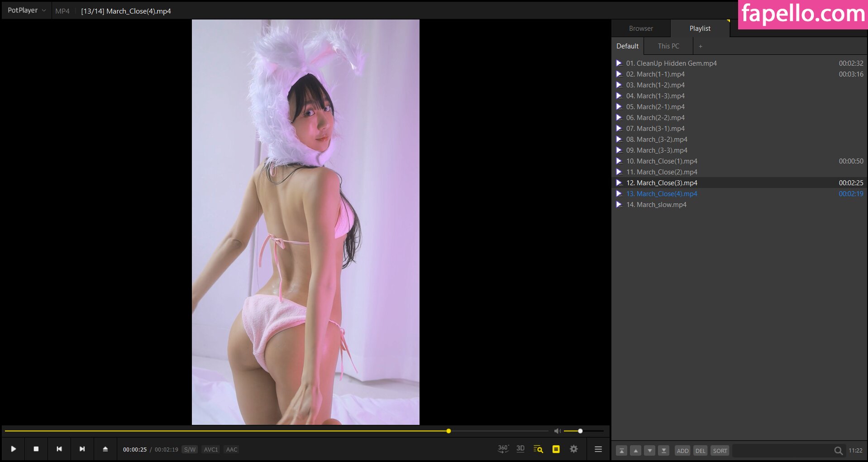Screen dimensions: 868x462
Task: Switch to the Browser tab
Action: coord(641,29)
